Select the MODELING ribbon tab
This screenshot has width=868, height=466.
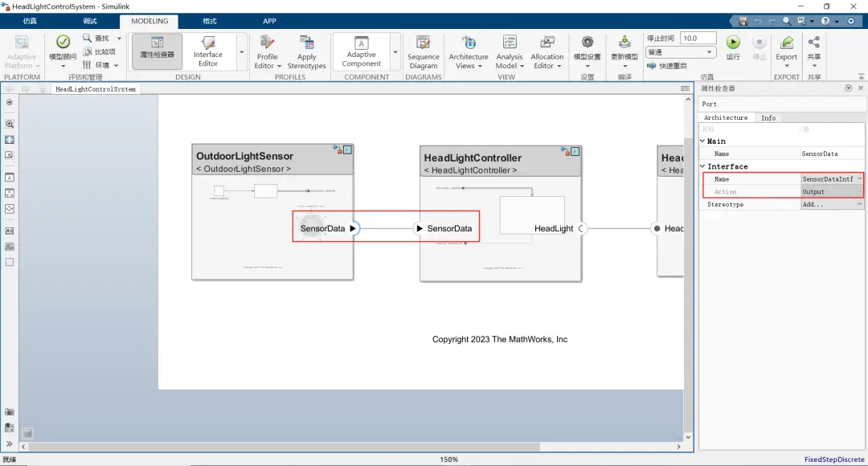pyautogui.click(x=149, y=21)
